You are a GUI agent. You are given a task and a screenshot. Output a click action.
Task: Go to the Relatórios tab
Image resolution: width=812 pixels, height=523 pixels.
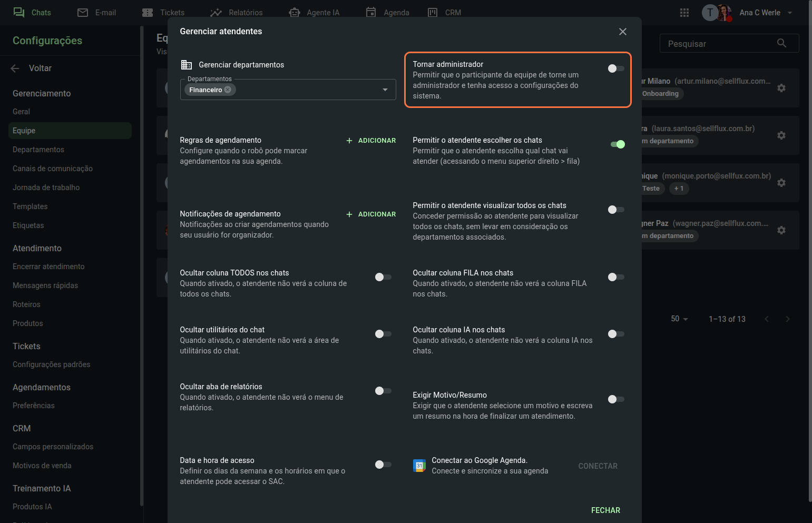pos(236,13)
